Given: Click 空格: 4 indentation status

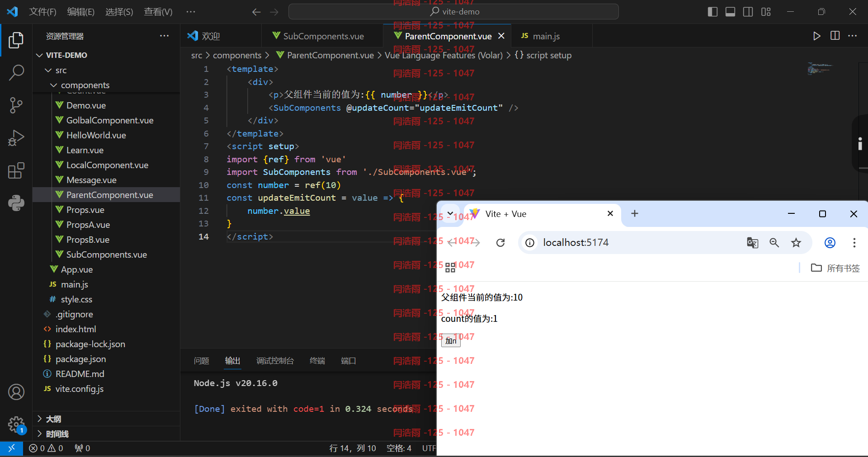Looking at the screenshot, I should tap(399, 448).
